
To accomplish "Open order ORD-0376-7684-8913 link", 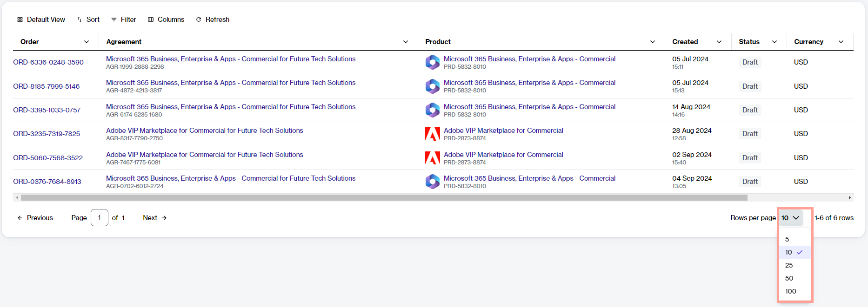I will click(47, 182).
